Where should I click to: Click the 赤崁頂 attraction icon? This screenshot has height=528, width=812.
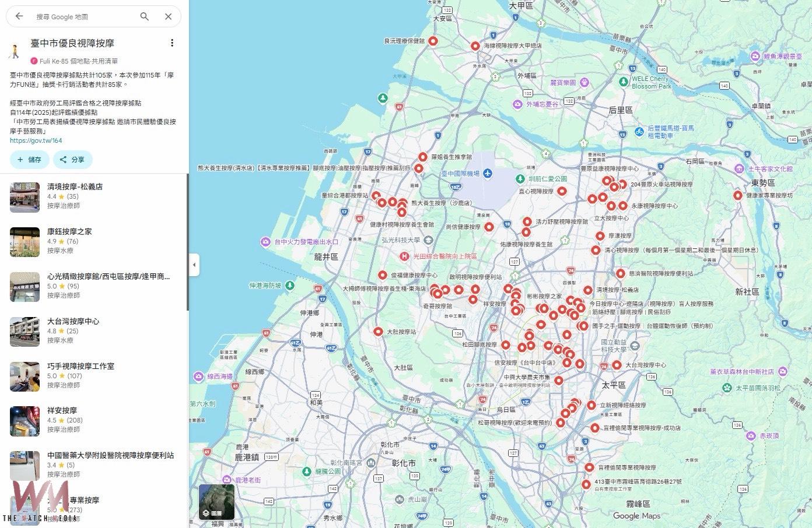pos(751,435)
